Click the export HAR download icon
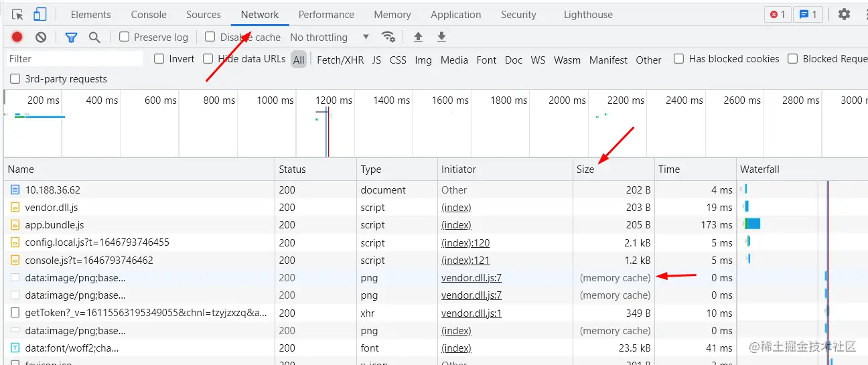Viewport: 868px width, 365px height. click(x=441, y=38)
